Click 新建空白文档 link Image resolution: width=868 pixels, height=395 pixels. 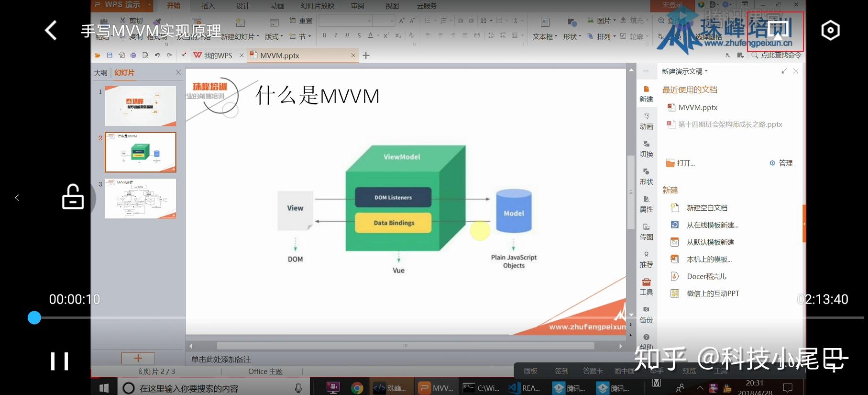coord(707,208)
